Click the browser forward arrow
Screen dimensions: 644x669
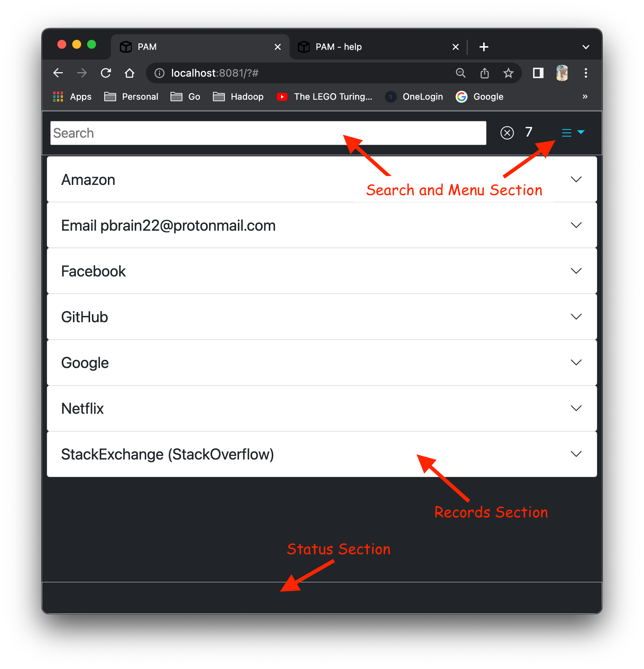(x=82, y=73)
